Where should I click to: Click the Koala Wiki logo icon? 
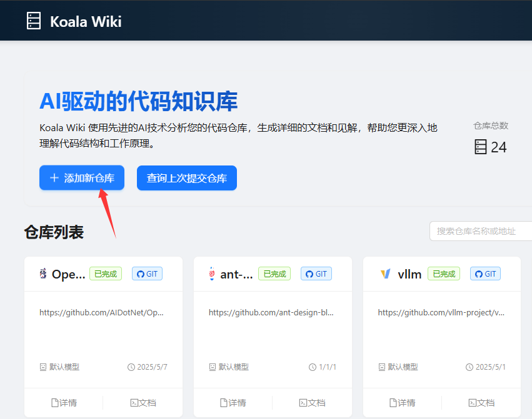point(34,21)
